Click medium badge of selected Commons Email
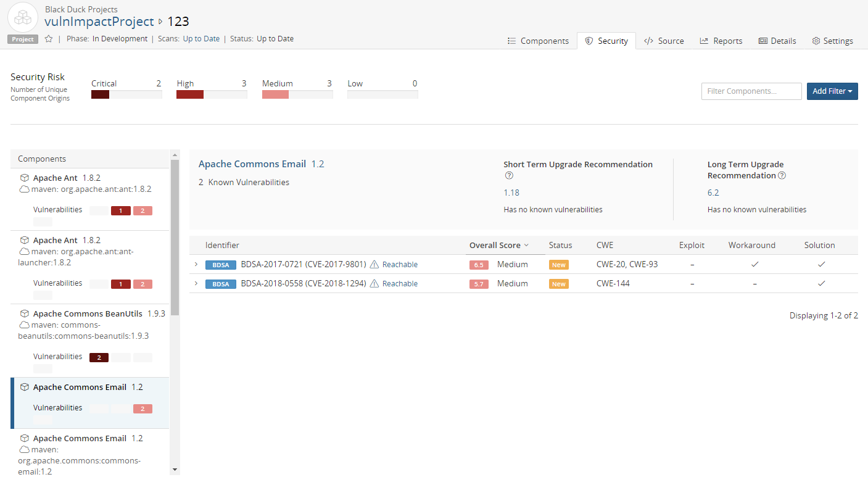Viewport: 868px width, 477px height. pyautogui.click(x=143, y=409)
